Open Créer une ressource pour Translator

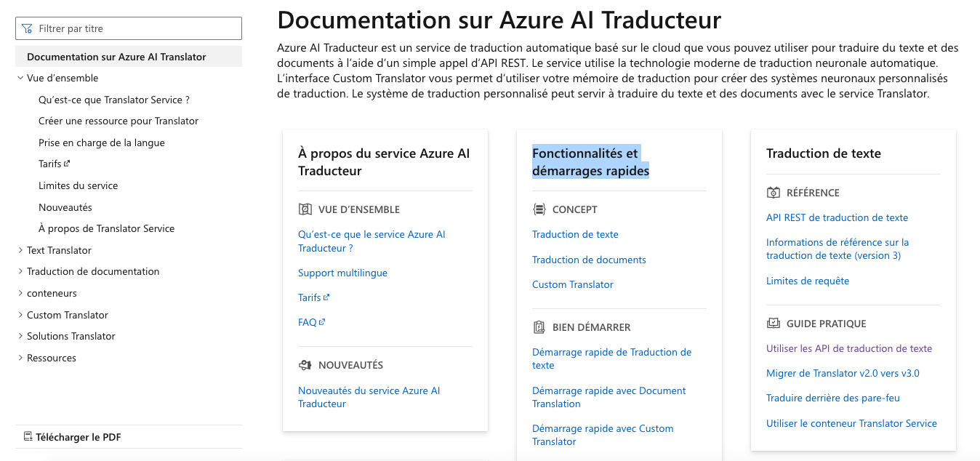(119, 121)
